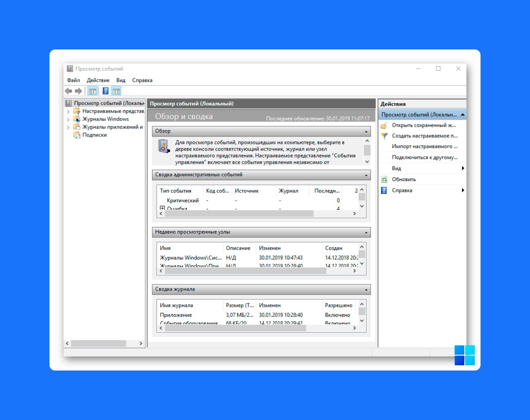Collapse the Сводка журнала section
Image resolution: width=530 pixels, height=420 pixels.
[366, 290]
